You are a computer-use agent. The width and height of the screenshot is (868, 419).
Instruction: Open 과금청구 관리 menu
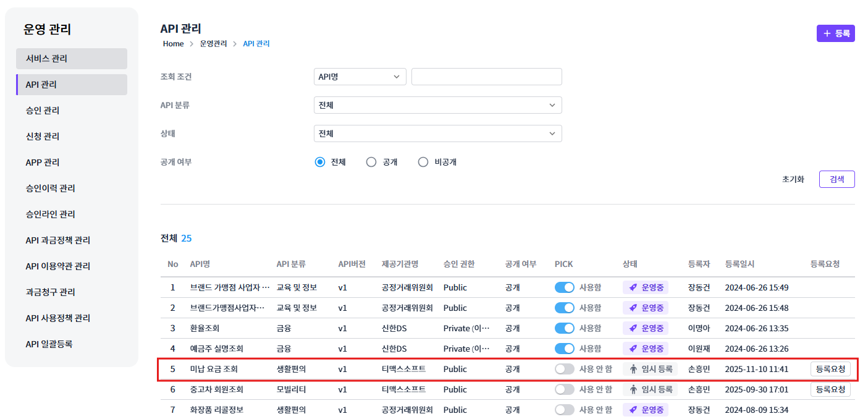coord(72,292)
